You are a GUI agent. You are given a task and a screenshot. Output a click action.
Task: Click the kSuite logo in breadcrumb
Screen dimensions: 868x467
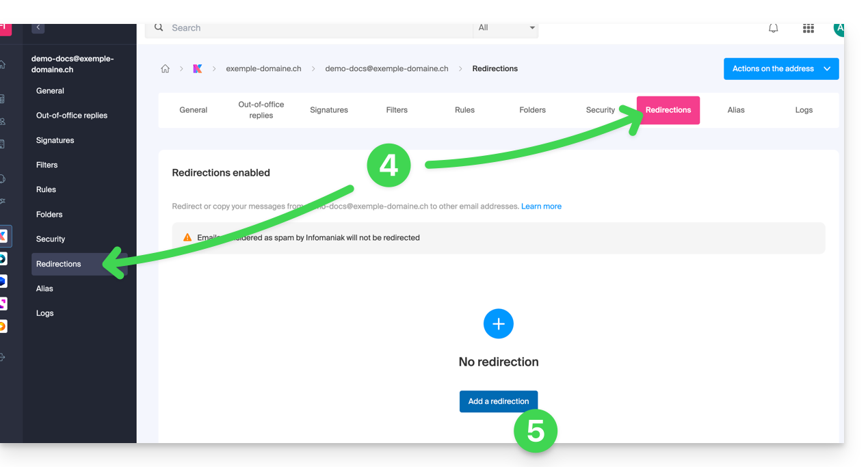pyautogui.click(x=197, y=69)
